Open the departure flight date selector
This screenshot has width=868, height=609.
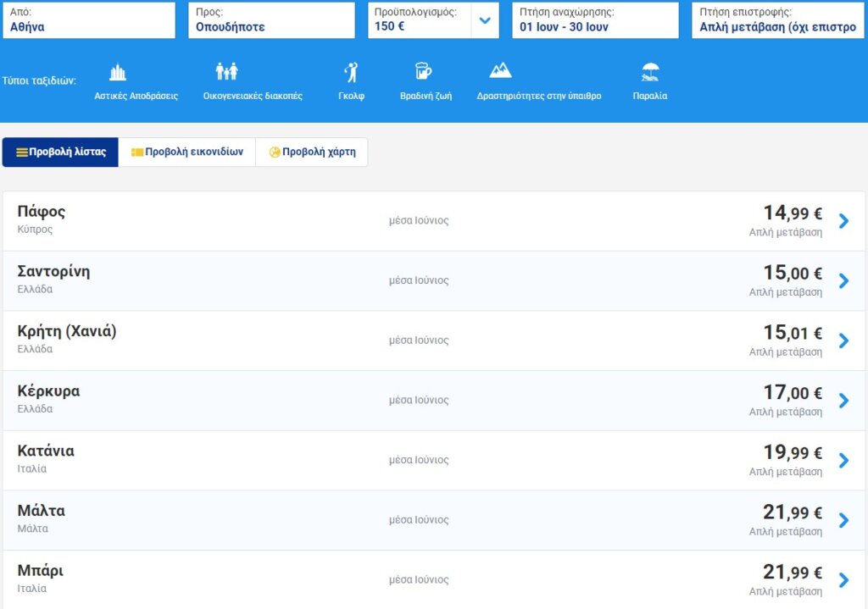pos(595,20)
